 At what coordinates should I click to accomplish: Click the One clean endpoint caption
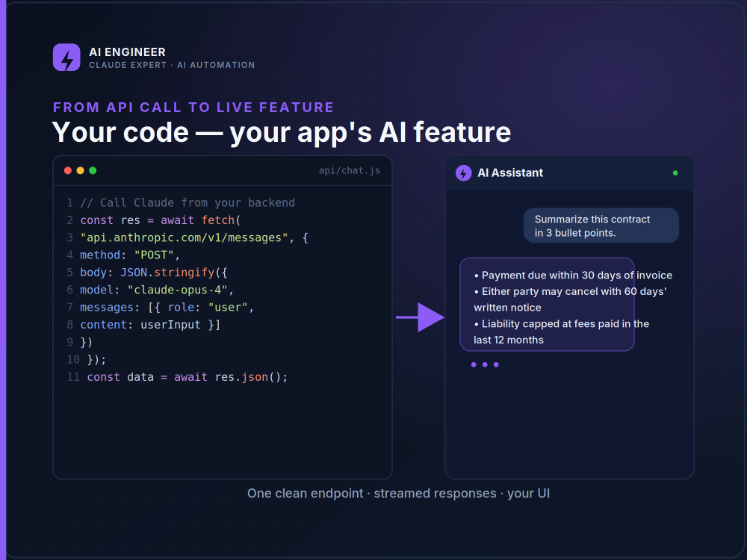click(399, 494)
